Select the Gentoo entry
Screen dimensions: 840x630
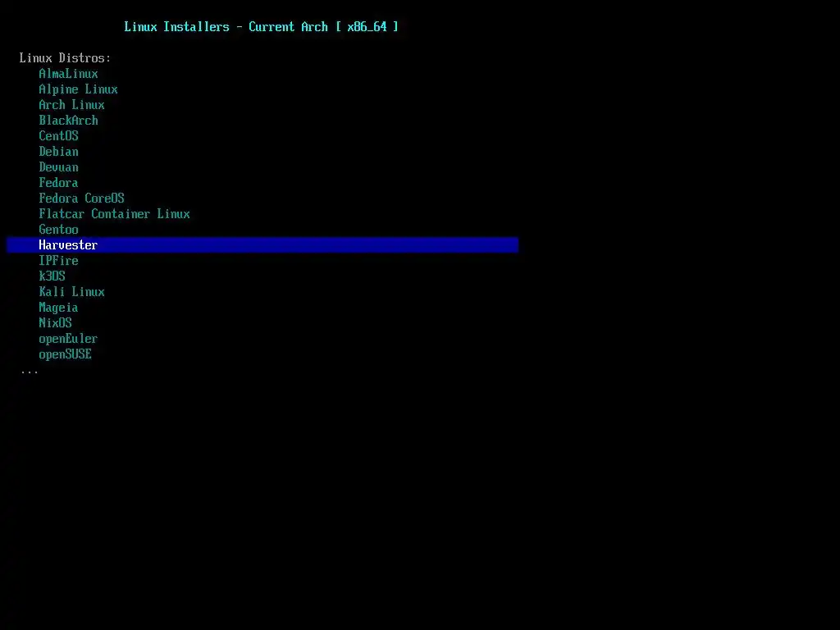(x=58, y=230)
